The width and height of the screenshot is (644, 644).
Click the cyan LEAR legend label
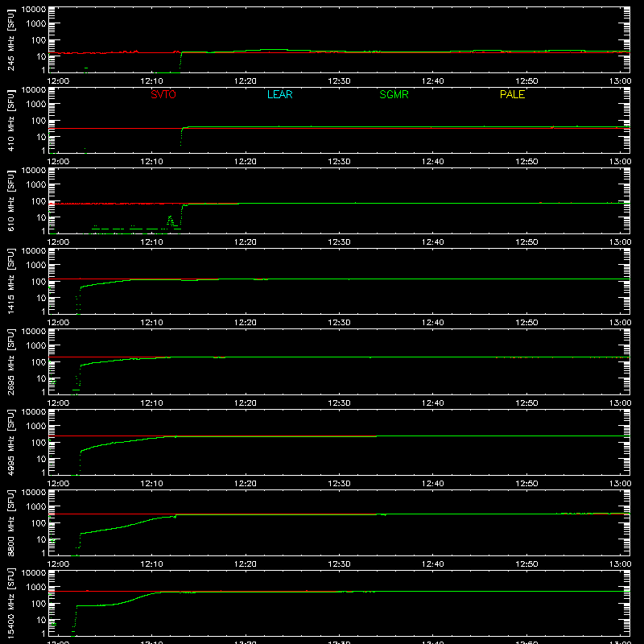(x=279, y=94)
